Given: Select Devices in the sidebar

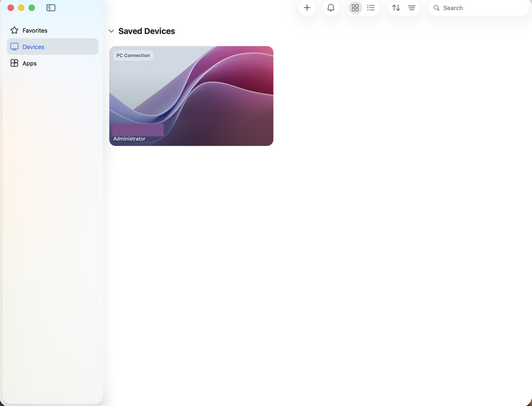Looking at the screenshot, I should pyautogui.click(x=52, y=47).
